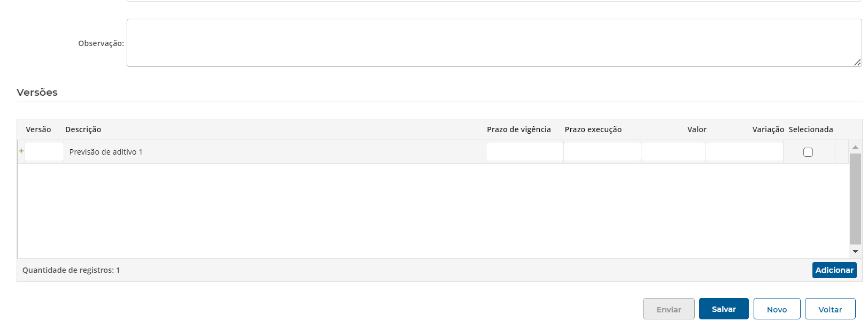Focus the Versão field in the first row
The width and height of the screenshot is (868, 329).
(44, 152)
